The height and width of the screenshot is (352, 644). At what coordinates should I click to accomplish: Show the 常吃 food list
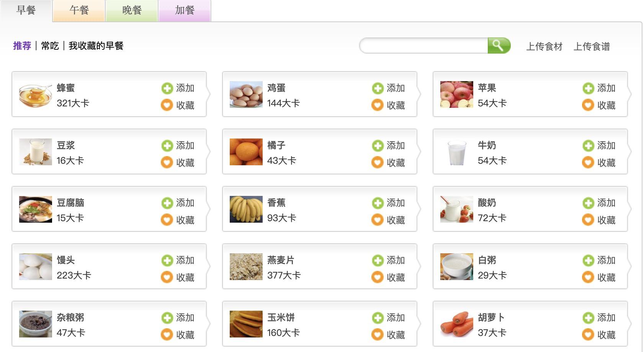coord(50,46)
